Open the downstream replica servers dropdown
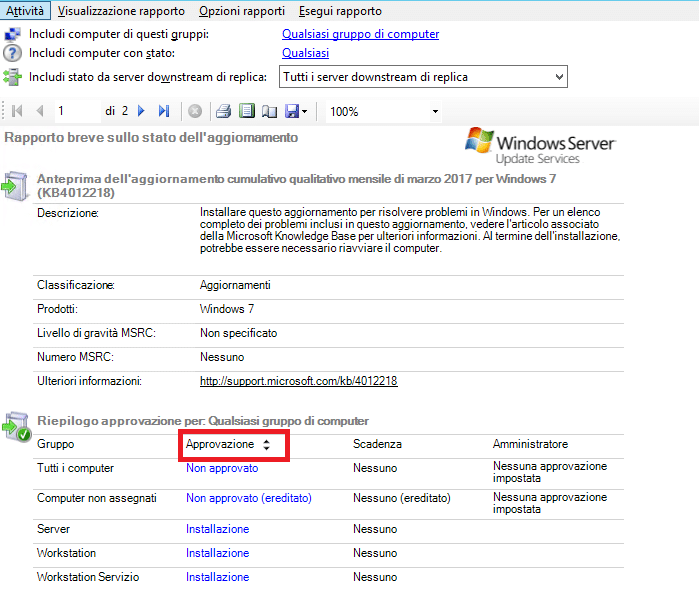Image resolution: width=699 pixels, height=603 pixels. [423, 77]
